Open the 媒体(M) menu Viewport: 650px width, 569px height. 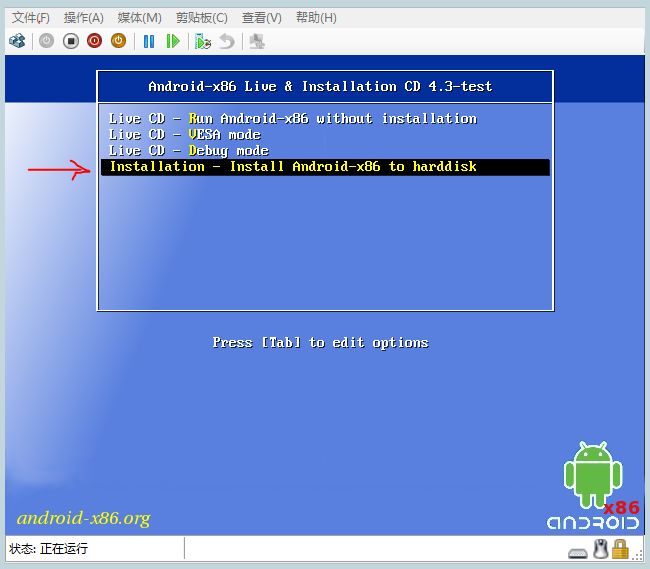tap(139, 18)
